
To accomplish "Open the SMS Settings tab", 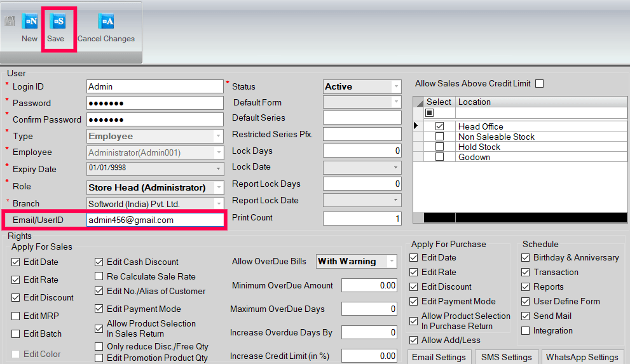I will coord(506,357).
